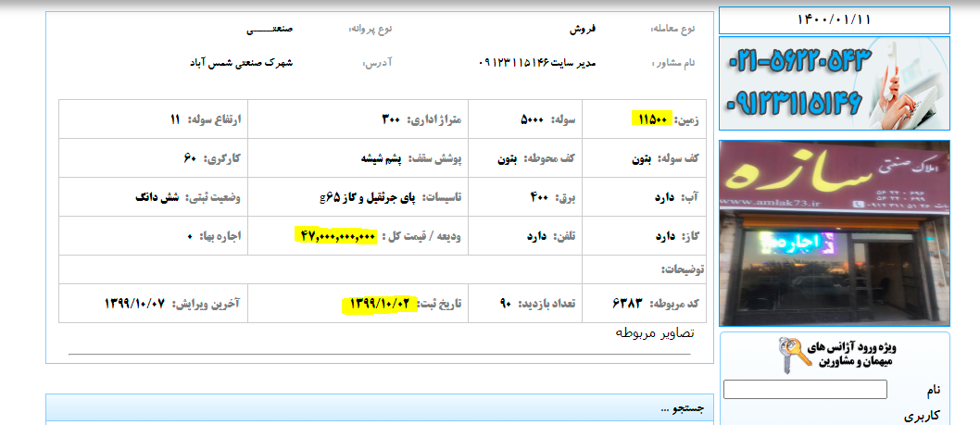The width and height of the screenshot is (980, 425).
Task: Click ویژه ورود آژانس های heading text
Action: (x=852, y=347)
